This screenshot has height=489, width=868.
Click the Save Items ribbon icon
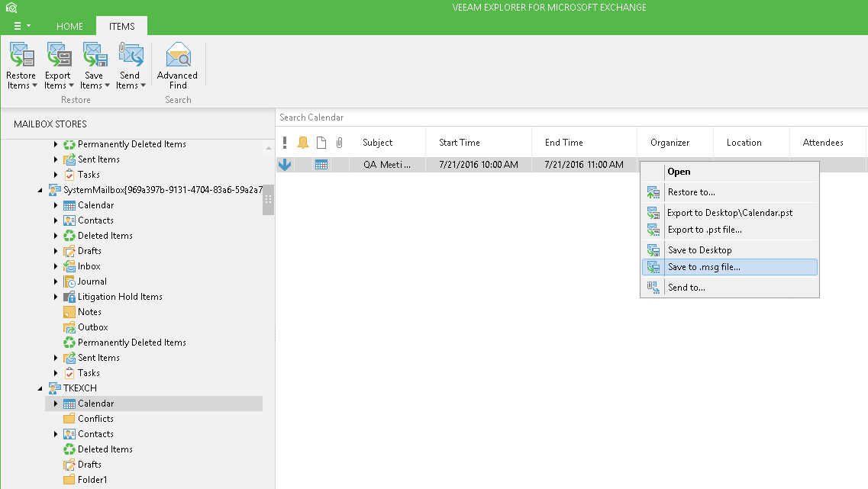click(95, 56)
